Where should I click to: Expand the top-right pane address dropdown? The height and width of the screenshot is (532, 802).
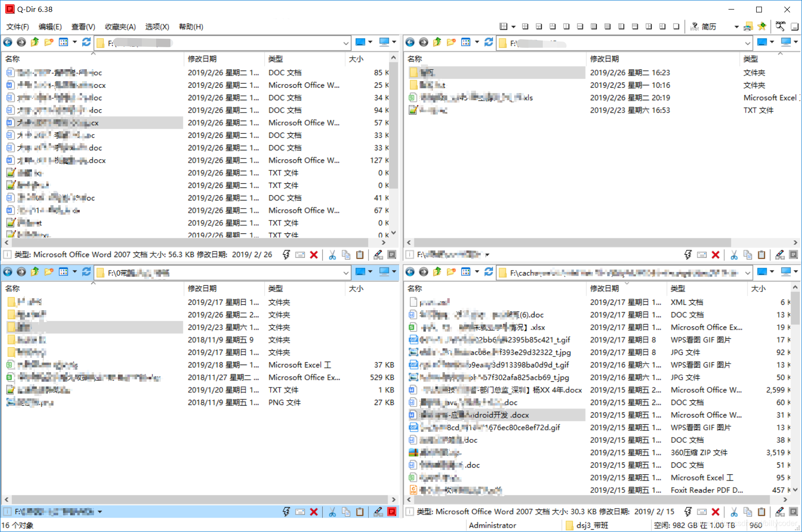(748, 43)
